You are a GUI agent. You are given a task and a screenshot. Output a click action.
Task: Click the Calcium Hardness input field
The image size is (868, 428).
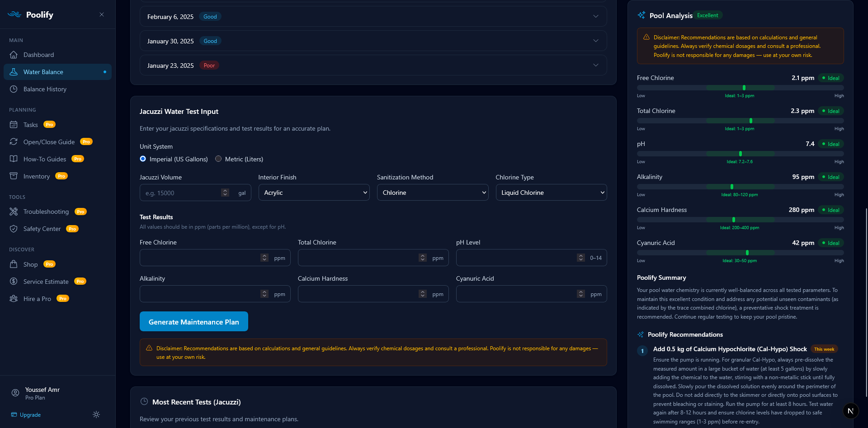(373, 294)
